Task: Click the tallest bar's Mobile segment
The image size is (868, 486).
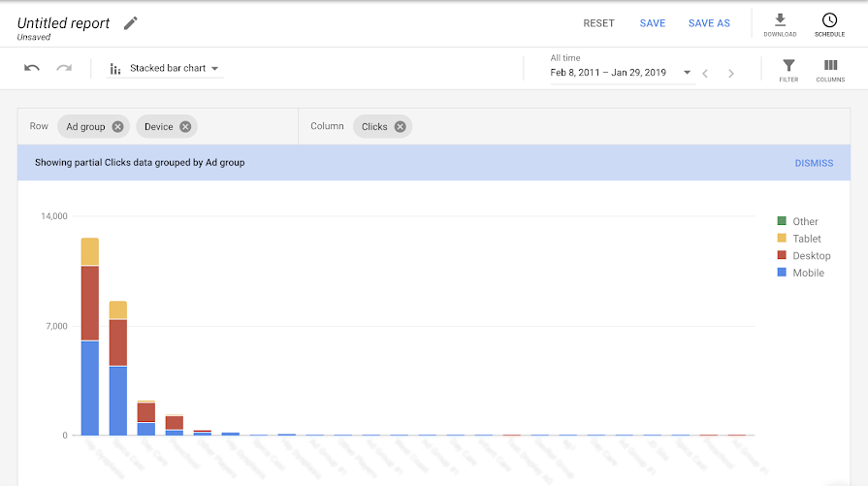Action: (x=90, y=388)
